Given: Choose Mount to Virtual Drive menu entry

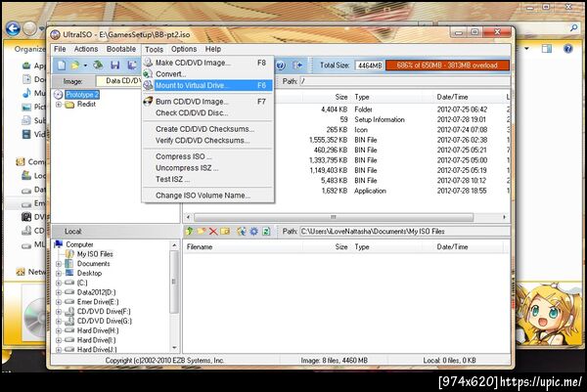Looking at the screenshot, I should point(208,85).
